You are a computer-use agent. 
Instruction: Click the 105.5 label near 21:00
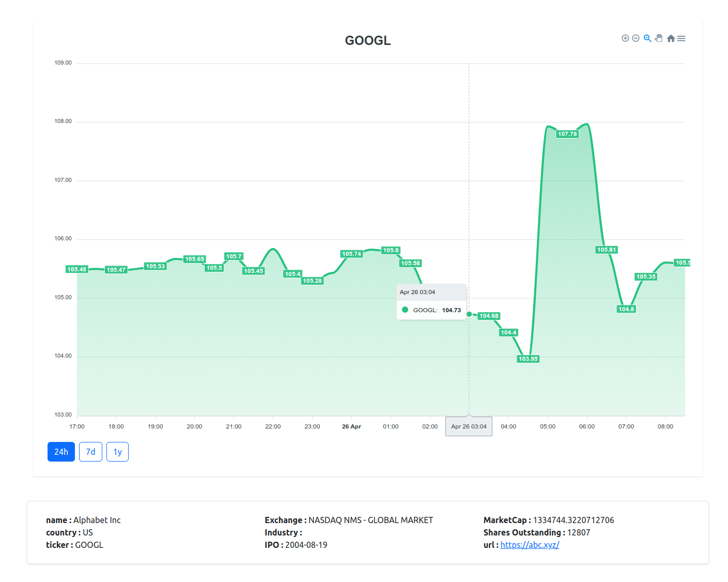(214, 268)
